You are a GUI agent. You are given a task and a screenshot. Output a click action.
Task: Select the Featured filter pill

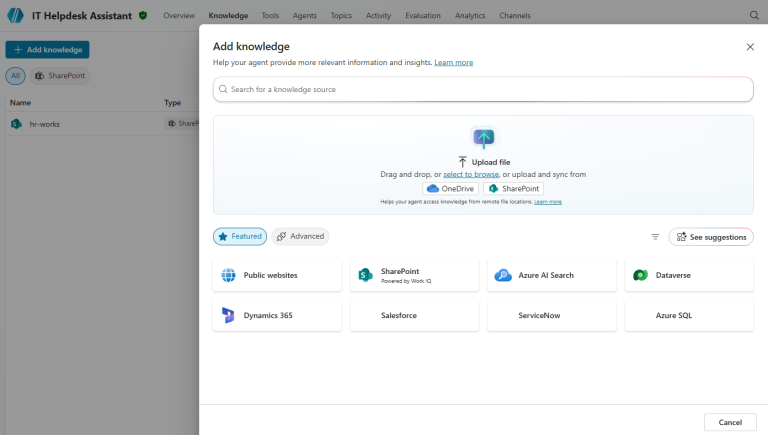point(240,237)
